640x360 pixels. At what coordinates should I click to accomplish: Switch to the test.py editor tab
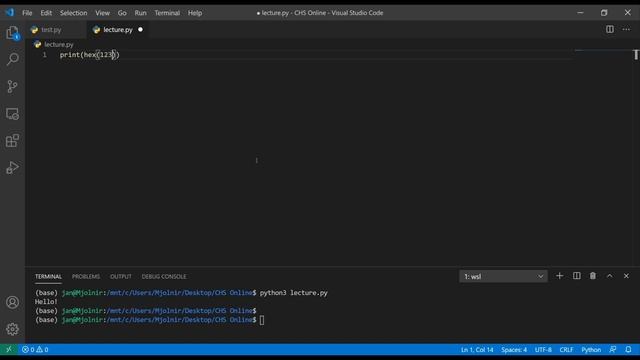point(56,29)
